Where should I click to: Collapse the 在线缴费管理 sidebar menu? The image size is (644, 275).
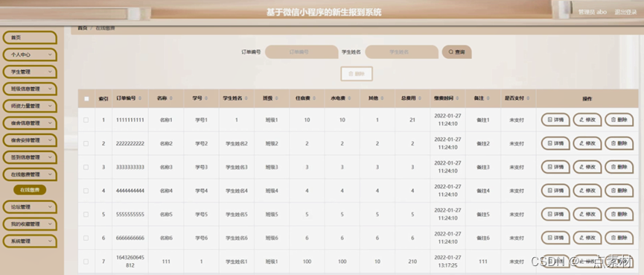[x=30, y=174]
